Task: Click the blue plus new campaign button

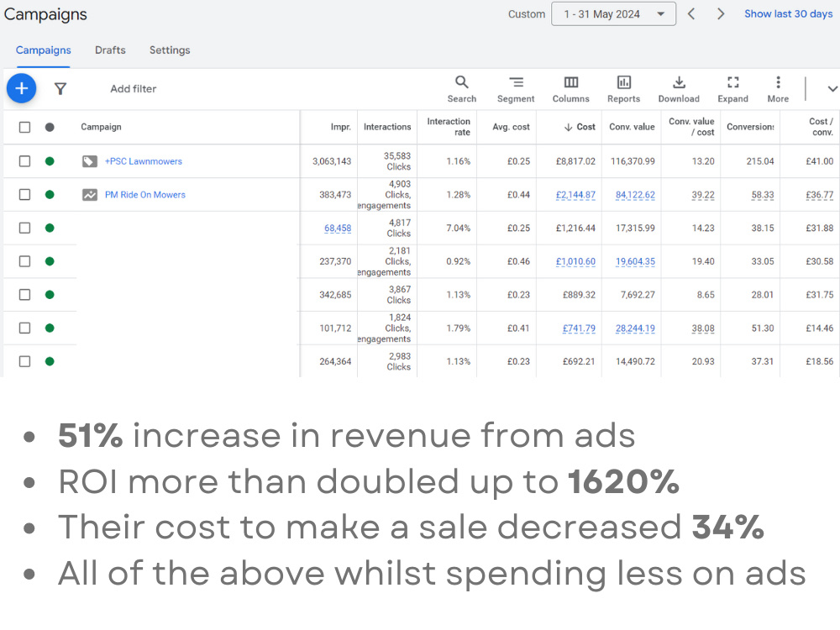Action: point(22,88)
